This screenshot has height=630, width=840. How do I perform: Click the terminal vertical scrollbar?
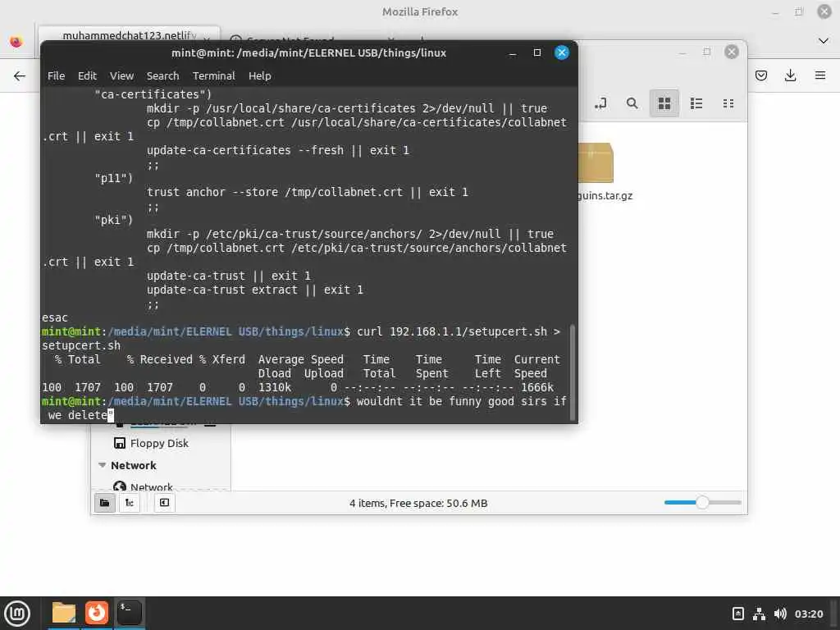pos(572,372)
